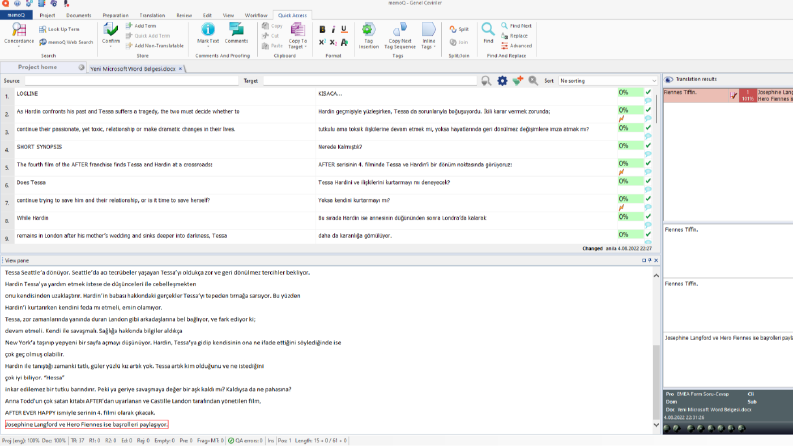Click QA errors status bar entry
Viewport: 793px width, 446px height.
coord(245,441)
